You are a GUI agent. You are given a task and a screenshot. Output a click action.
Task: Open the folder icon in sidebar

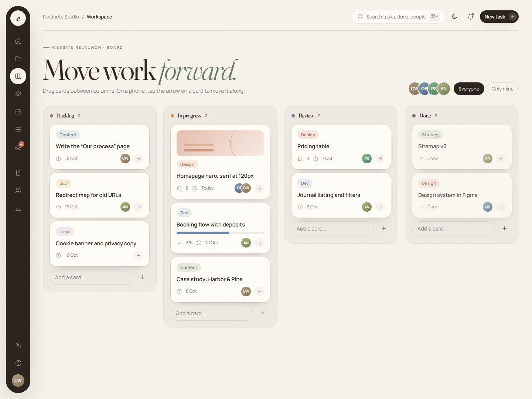(x=18, y=59)
